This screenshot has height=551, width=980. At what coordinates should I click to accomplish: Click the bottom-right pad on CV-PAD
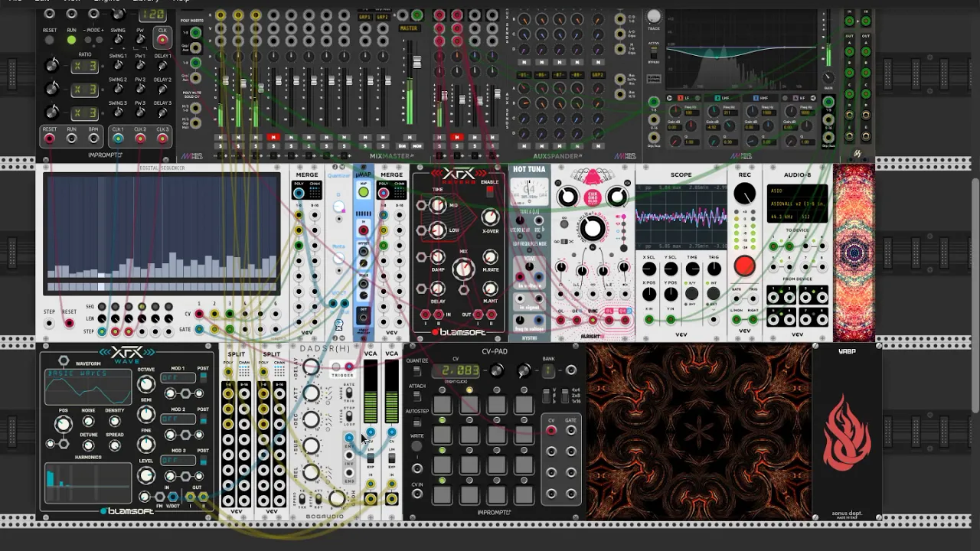pos(524,494)
